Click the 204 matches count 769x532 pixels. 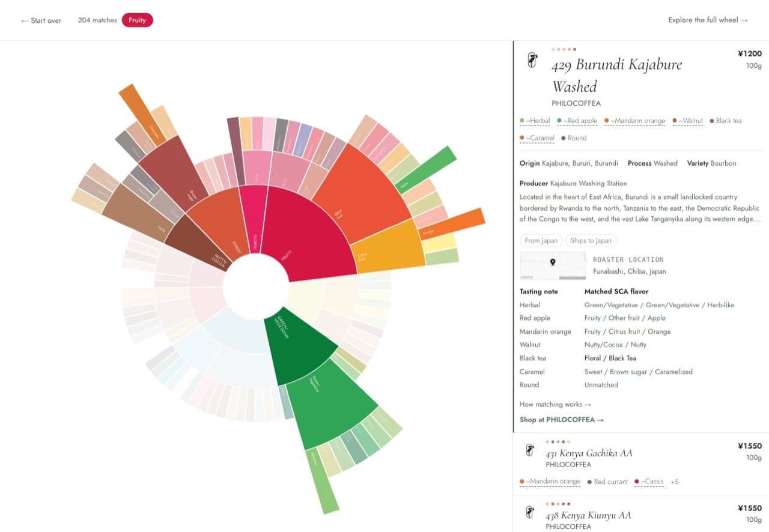96,20
